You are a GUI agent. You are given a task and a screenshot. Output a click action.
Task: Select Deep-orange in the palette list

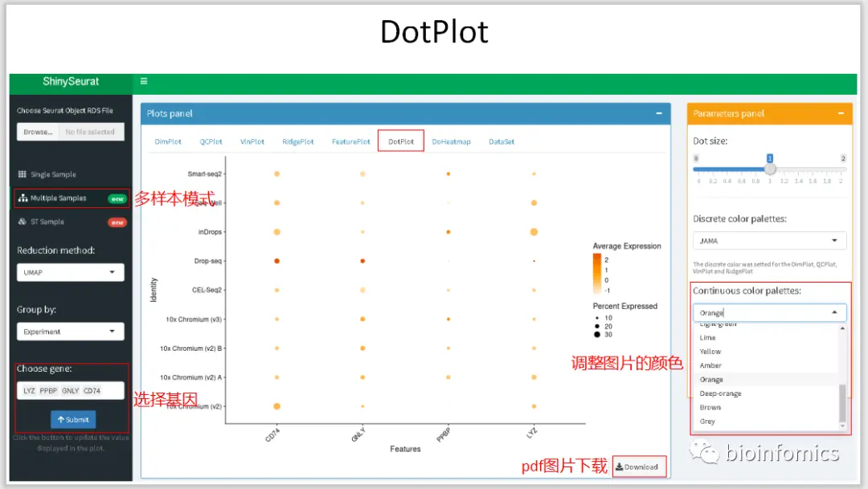point(766,393)
